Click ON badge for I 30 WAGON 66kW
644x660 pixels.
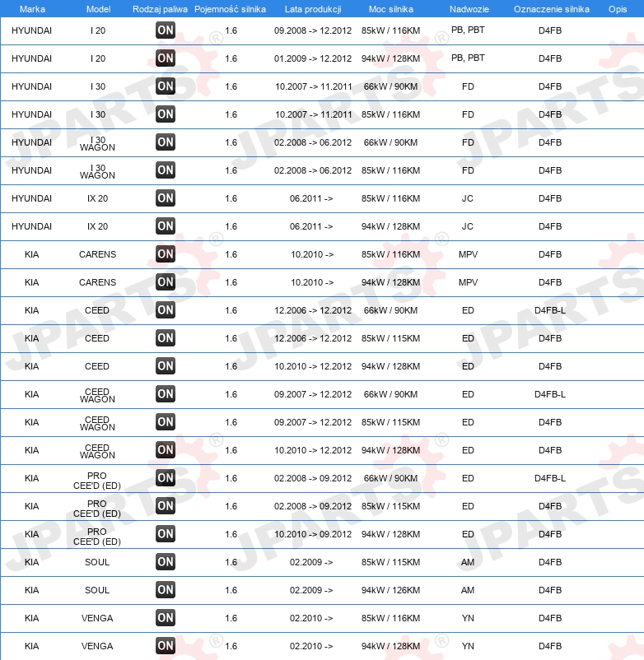165,142
